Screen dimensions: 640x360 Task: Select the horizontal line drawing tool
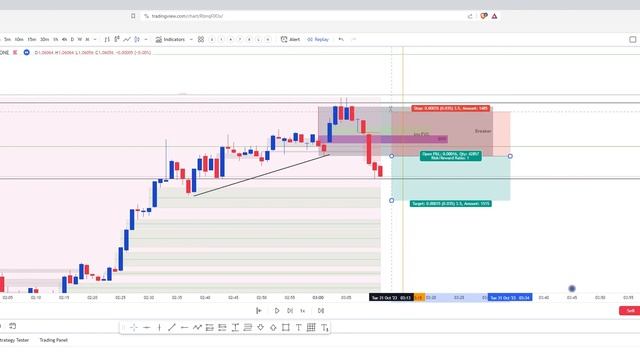[147, 327]
